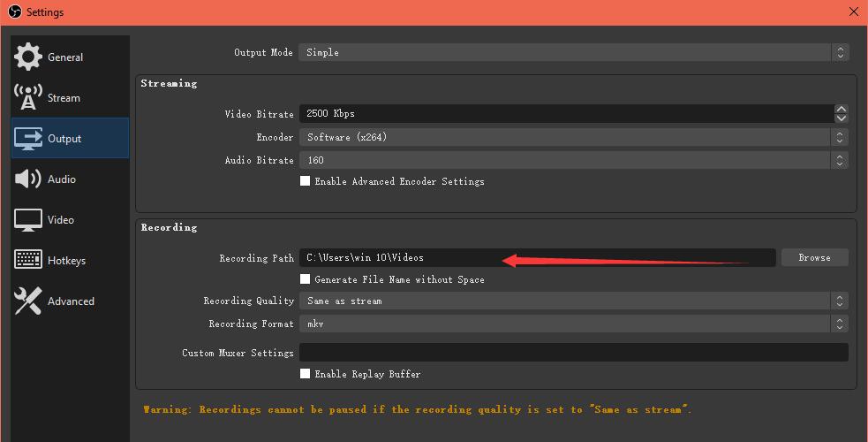Screen dimensions: 868x442
Task: Switch to Advanced settings label
Action: 71,301
